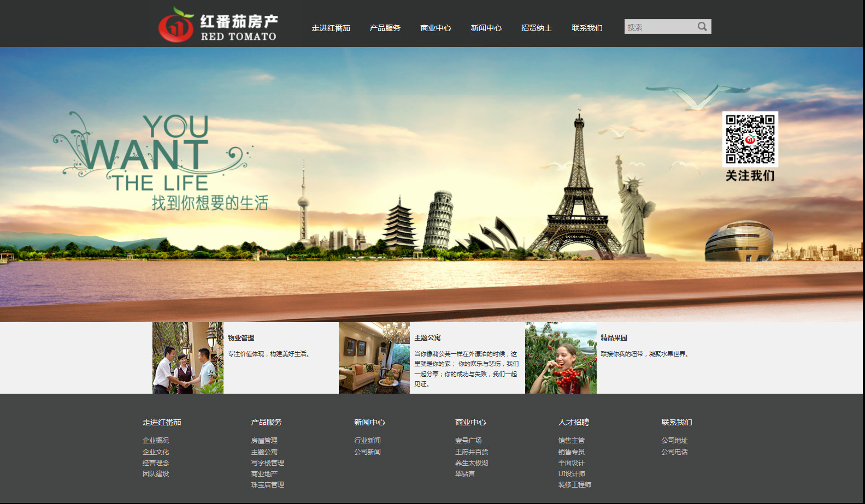The width and height of the screenshot is (865, 504).
Task: Go to 企业文化 in the footer
Action: [156, 452]
